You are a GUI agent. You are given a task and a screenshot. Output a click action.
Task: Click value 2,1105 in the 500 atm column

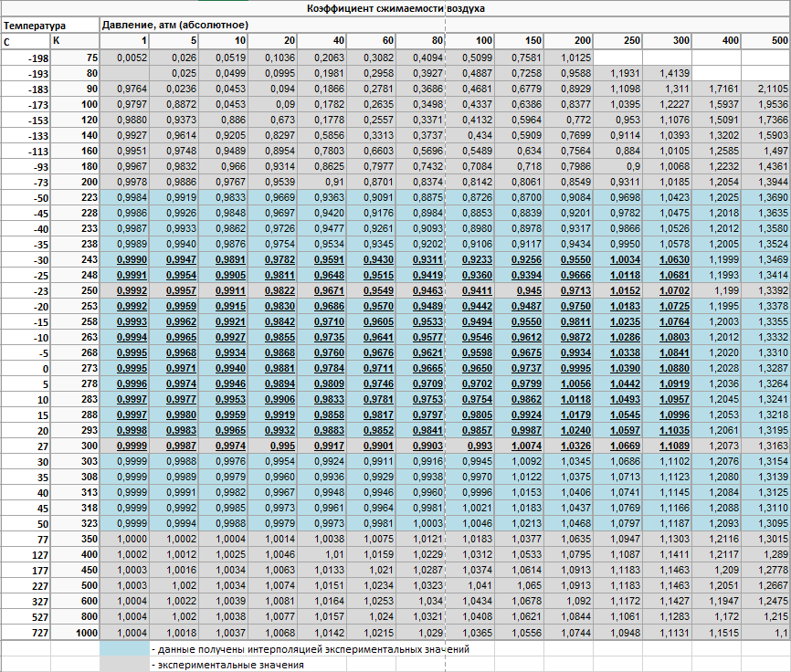771,89
